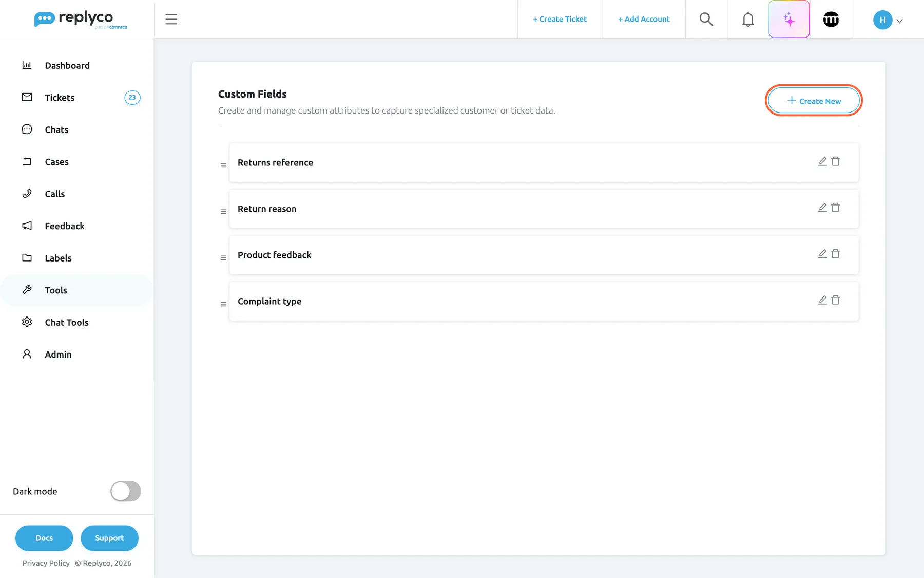Open Feedback in the sidebar

pos(77,226)
